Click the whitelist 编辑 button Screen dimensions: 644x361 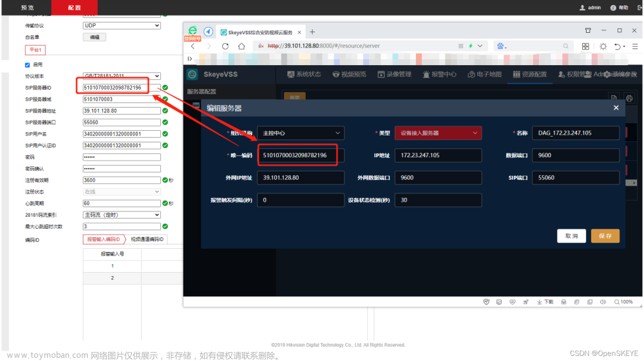click(x=95, y=37)
